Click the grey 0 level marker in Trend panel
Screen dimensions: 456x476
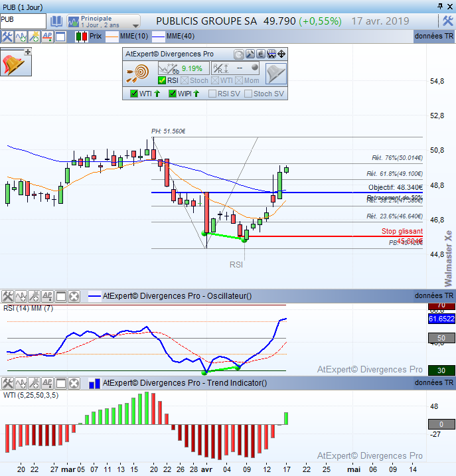[x=441, y=424]
